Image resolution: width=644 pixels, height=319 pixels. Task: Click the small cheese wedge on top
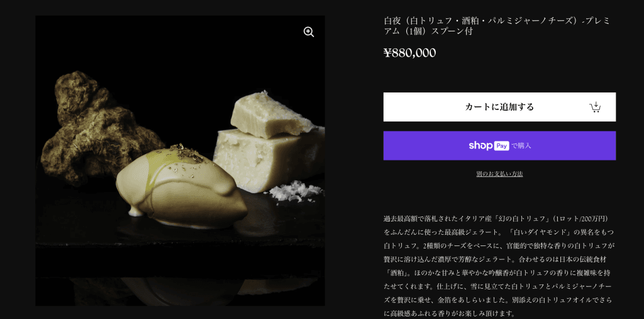(271, 115)
